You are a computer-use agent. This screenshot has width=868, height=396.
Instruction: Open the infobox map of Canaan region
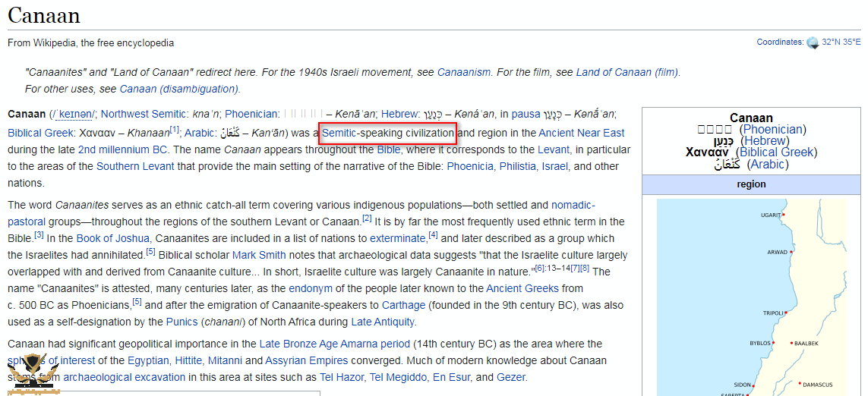point(750,296)
